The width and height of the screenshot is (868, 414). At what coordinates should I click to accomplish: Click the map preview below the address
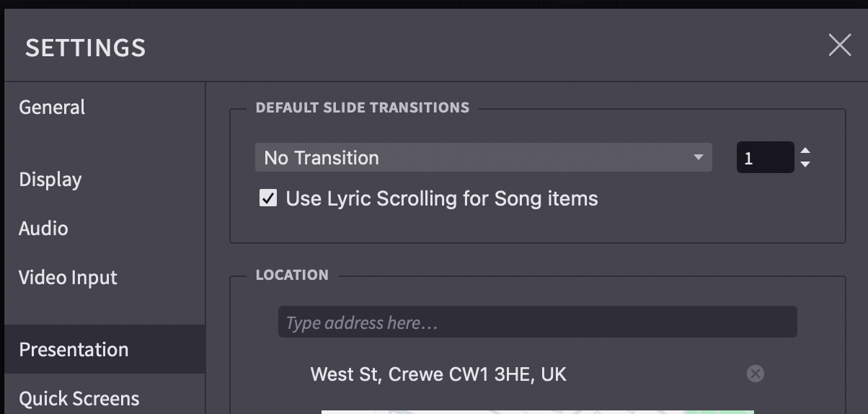[537, 411]
